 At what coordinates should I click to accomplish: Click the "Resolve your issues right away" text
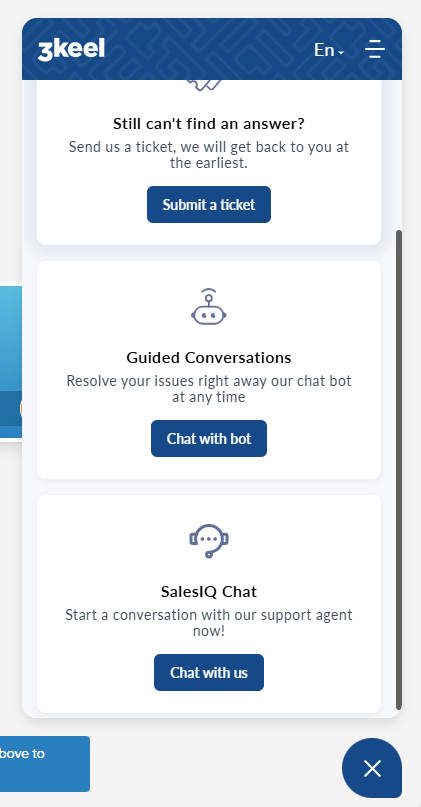pos(209,389)
